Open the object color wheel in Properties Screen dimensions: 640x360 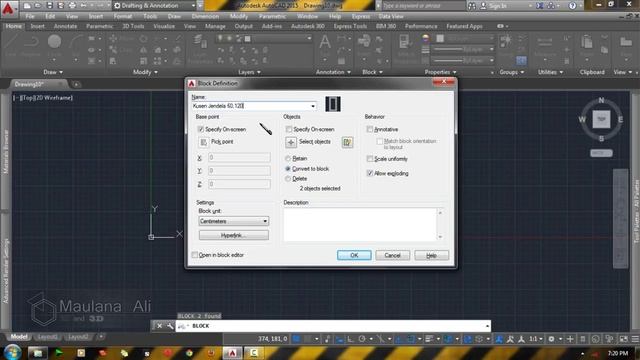click(x=426, y=38)
